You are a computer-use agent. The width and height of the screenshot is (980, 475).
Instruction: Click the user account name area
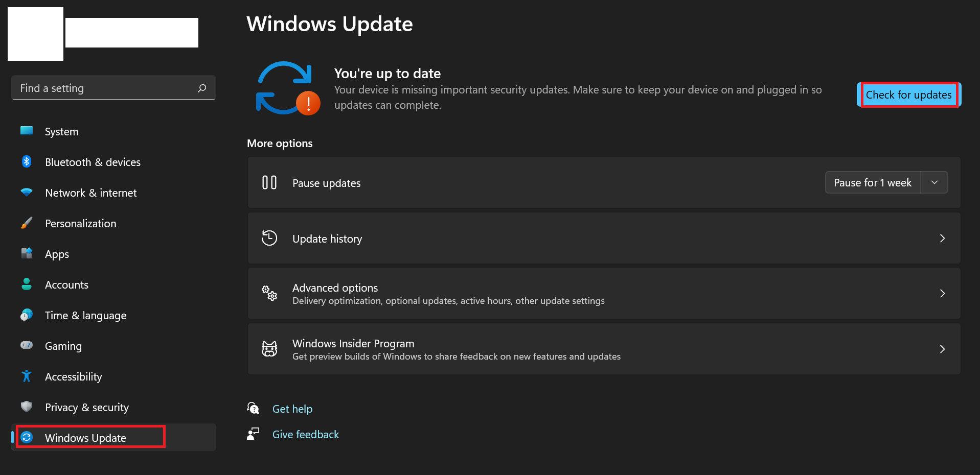pyautogui.click(x=132, y=33)
